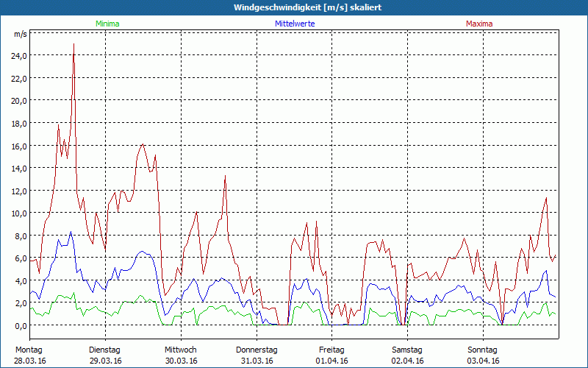Screen dimensions: 588x368
Task: Click the 28.03.16 date label
Action: tap(30, 361)
